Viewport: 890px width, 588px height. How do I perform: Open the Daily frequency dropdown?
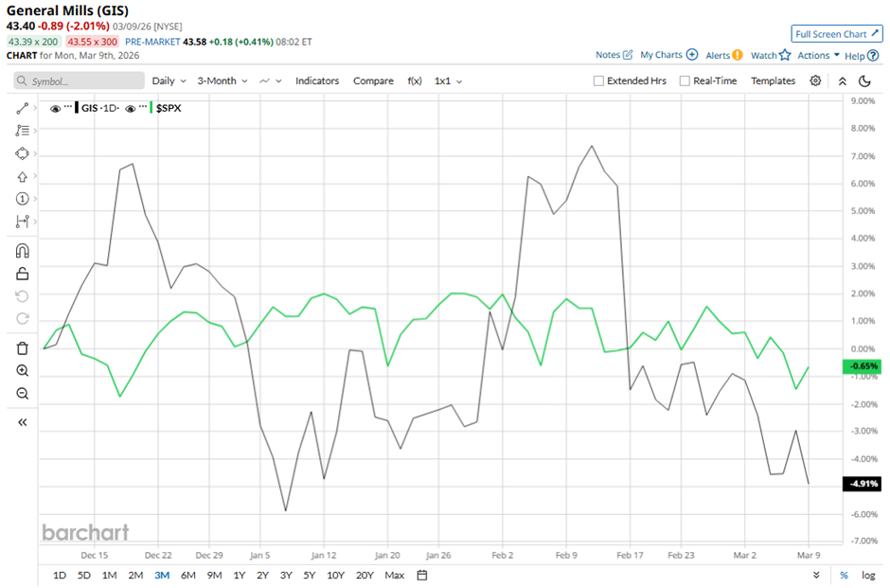point(169,81)
